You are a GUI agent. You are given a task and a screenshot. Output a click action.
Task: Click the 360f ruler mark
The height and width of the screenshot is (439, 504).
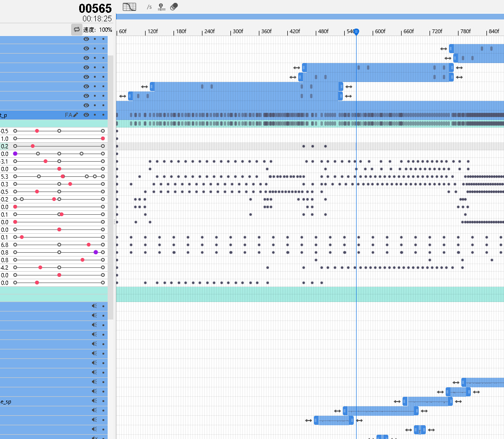pyautogui.click(x=266, y=31)
